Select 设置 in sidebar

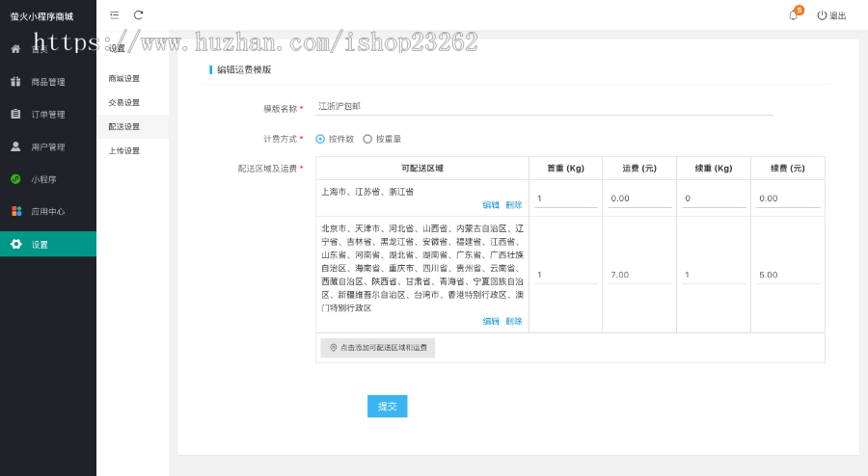pos(48,244)
